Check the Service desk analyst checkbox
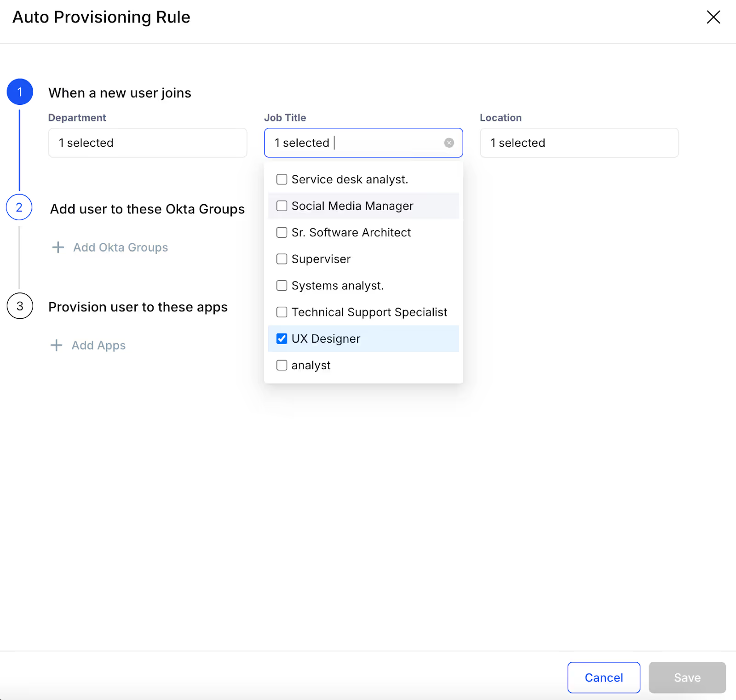This screenshot has width=736, height=700. point(282,179)
